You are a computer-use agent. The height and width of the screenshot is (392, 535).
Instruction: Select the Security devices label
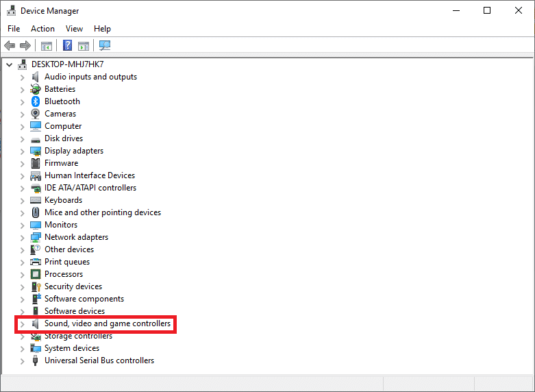pos(73,286)
